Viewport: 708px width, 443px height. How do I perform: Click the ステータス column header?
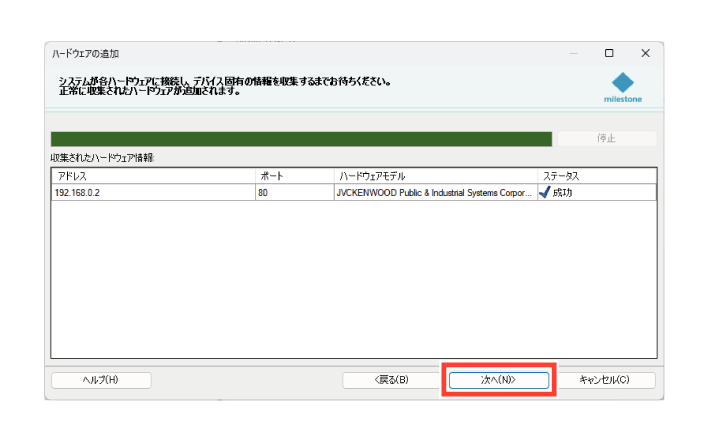(x=596, y=175)
